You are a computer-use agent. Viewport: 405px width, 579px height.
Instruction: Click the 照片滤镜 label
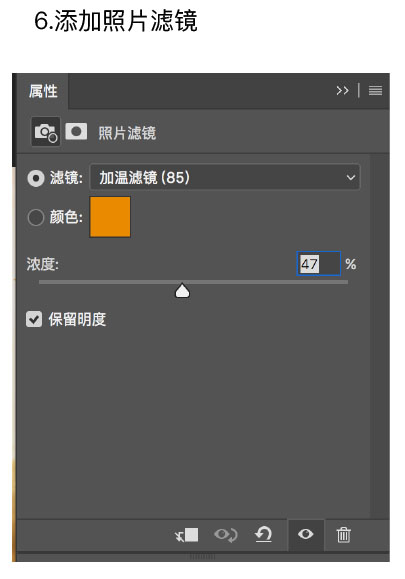[127, 133]
